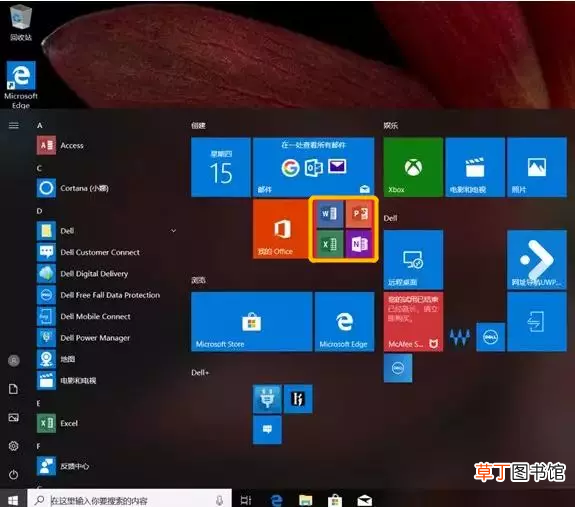The width and height of the screenshot is (575, 507).
Task: Expand the Start menu hamburger navigation
Action: pos(14,126)
